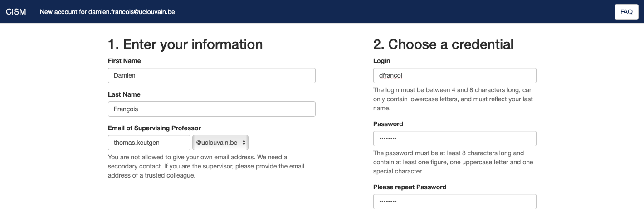Image resolution: width=644 pixels, height=217 pixels.
Task: Click the up-down arrows on domain selector
Action: tap(244, 143)
